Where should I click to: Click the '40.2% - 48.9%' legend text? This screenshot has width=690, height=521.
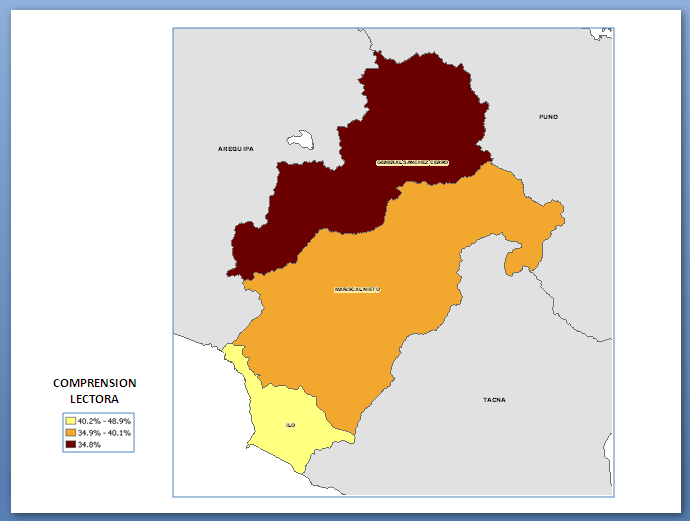tap(104, 421)
